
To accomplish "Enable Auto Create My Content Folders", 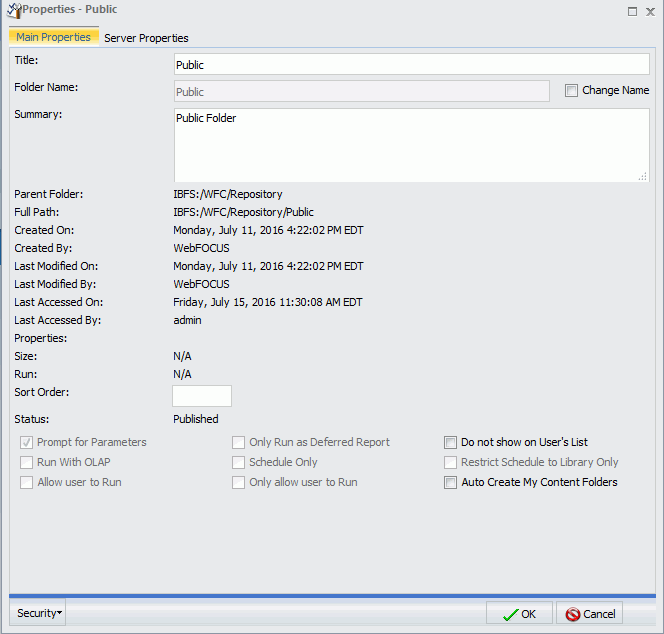I will [x=450, y=482].
